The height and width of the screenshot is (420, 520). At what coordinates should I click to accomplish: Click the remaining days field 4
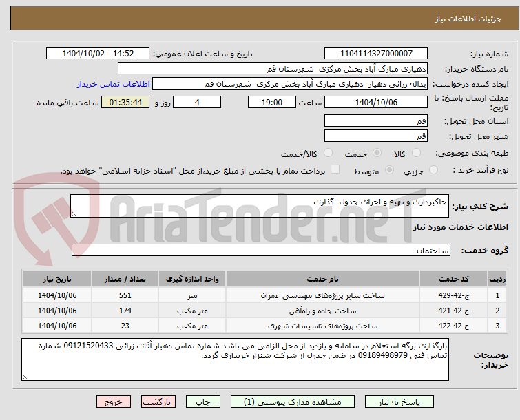[x=197, y=102]
